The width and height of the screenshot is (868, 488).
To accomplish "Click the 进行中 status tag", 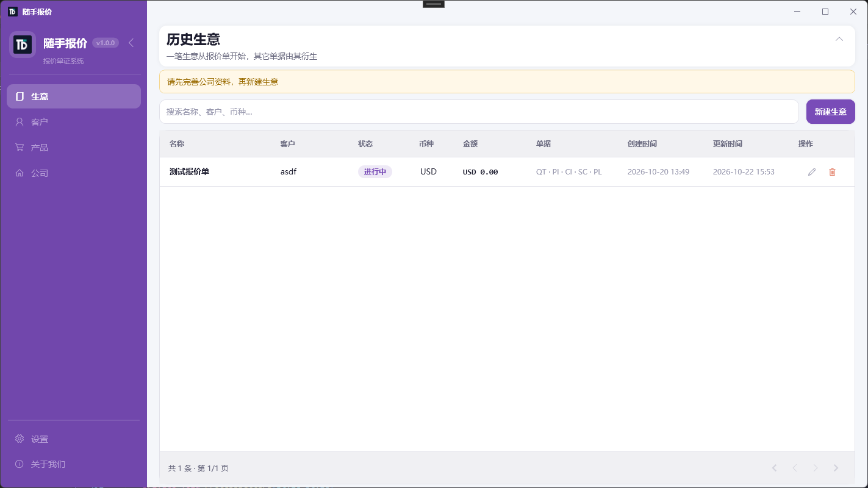I will (x=375, y=172).
